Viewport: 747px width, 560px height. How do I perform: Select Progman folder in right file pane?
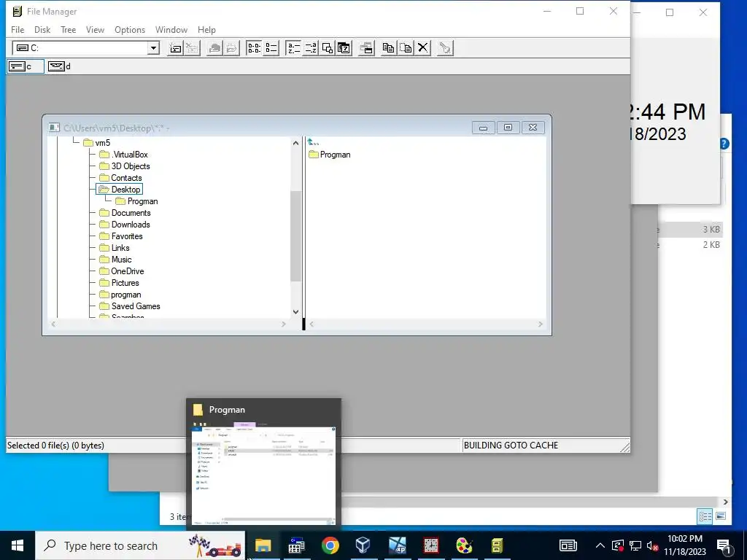point(330,155)
